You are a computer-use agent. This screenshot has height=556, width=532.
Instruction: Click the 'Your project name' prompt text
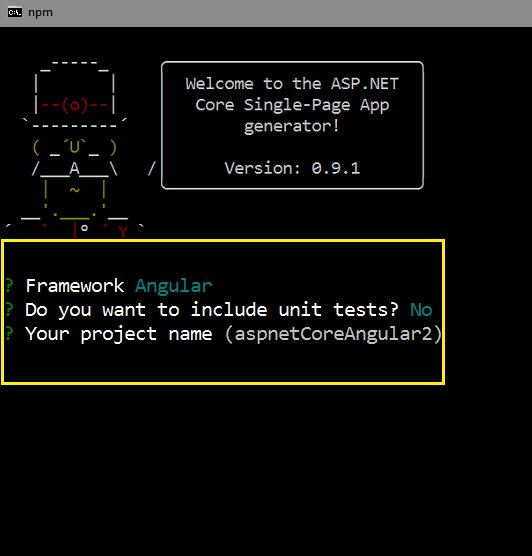[x=119, y=334]
